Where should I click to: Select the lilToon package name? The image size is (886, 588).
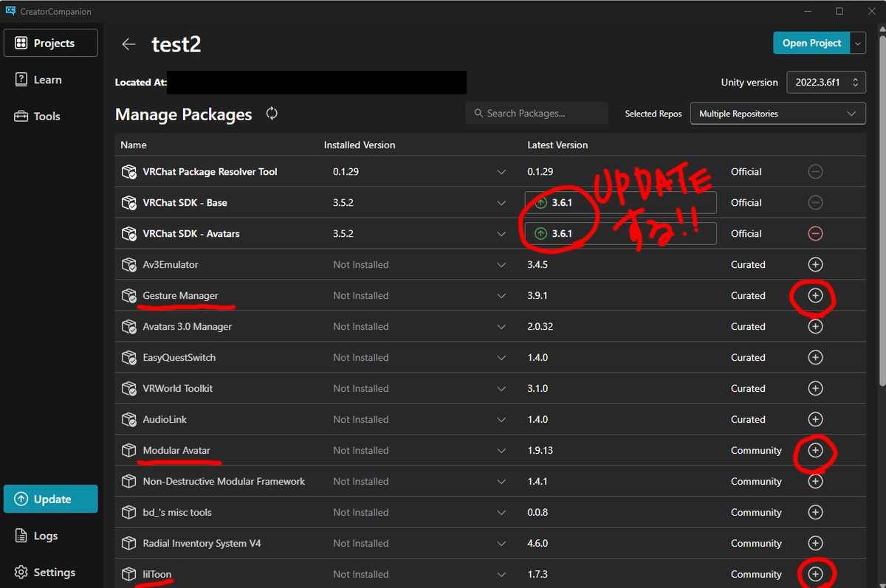(x=157, y=574)
